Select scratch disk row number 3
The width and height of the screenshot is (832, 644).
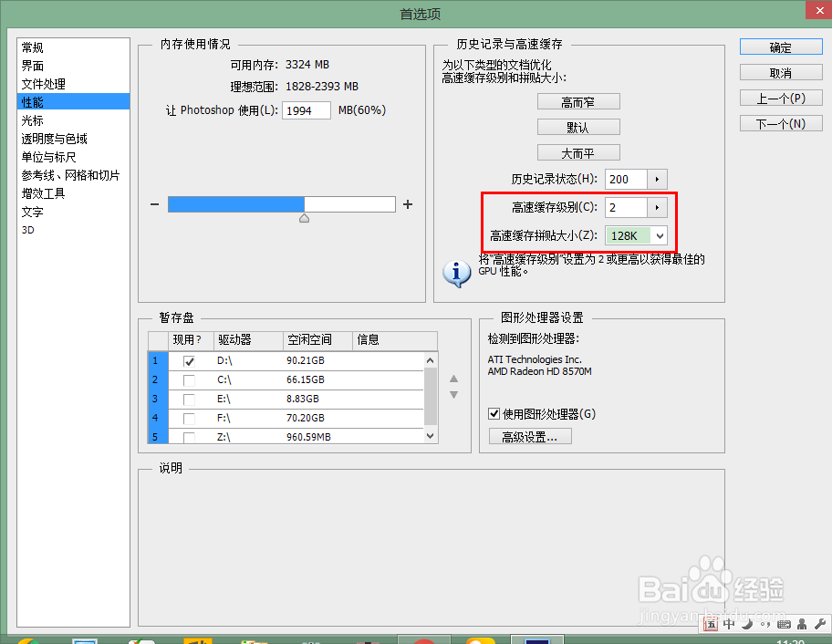pos(158,399)
